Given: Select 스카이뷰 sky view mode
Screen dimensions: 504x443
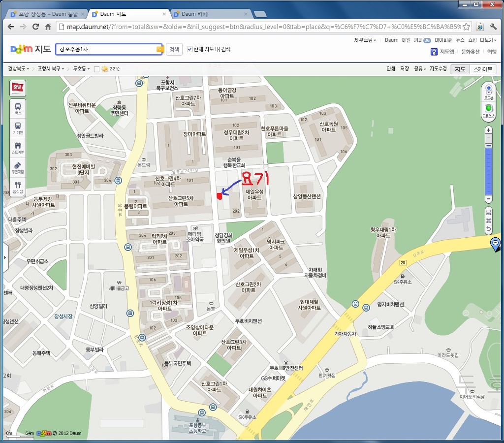Looking at the screenshot, I should click(x=483, y=69).
